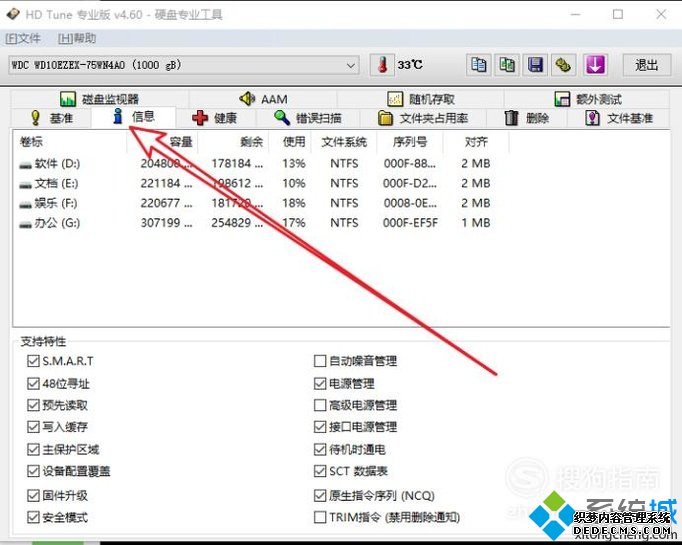Toggle the SCT 数据表 checkbox
Image resolution: width=682 pixels, height=545 pixels.
click(320, 471)
